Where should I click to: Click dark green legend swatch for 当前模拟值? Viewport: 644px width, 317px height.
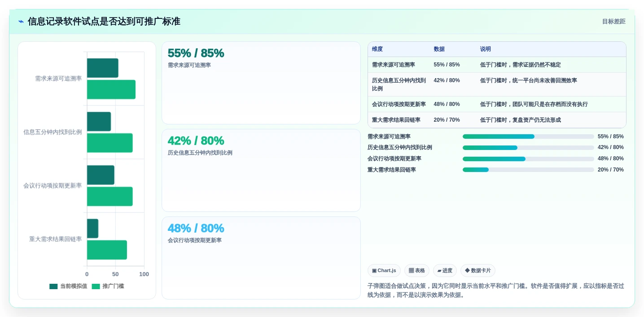pos(53,286)
